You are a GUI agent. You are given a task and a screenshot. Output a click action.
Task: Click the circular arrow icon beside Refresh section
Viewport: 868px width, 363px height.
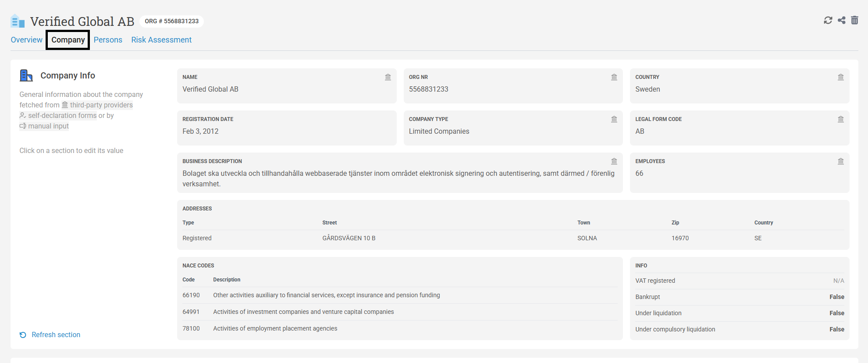[23, 335]
